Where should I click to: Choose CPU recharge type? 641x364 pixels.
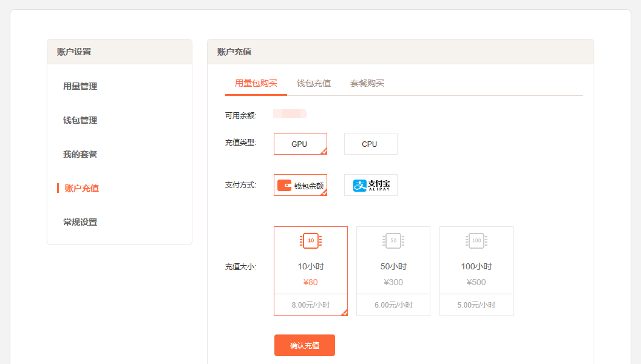tap(370, 144)
